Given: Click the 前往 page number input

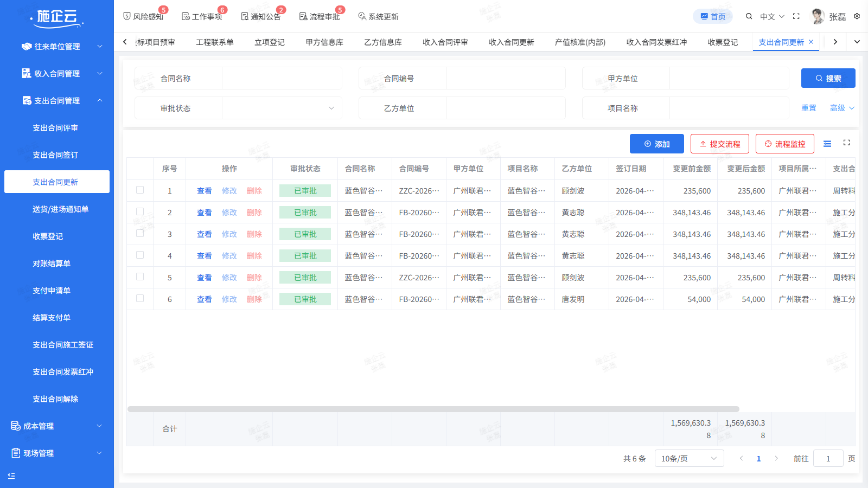Looking at the screenshot, I should [x=828, y=459].
